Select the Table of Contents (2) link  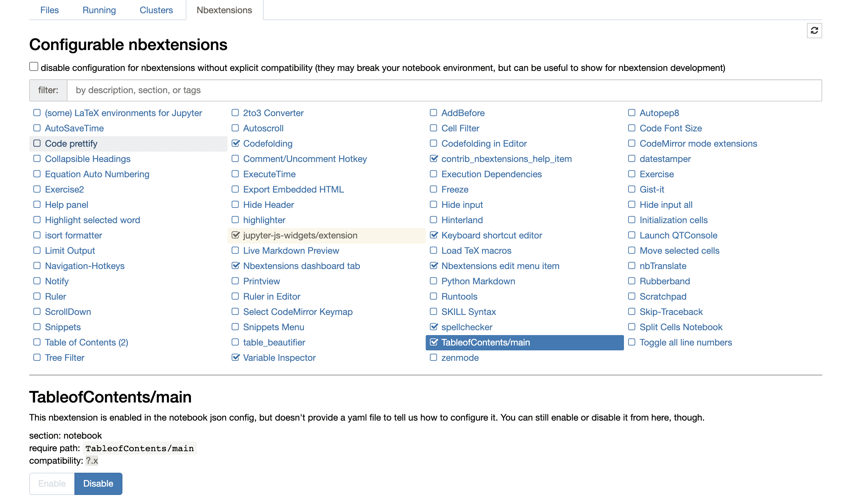87,342
